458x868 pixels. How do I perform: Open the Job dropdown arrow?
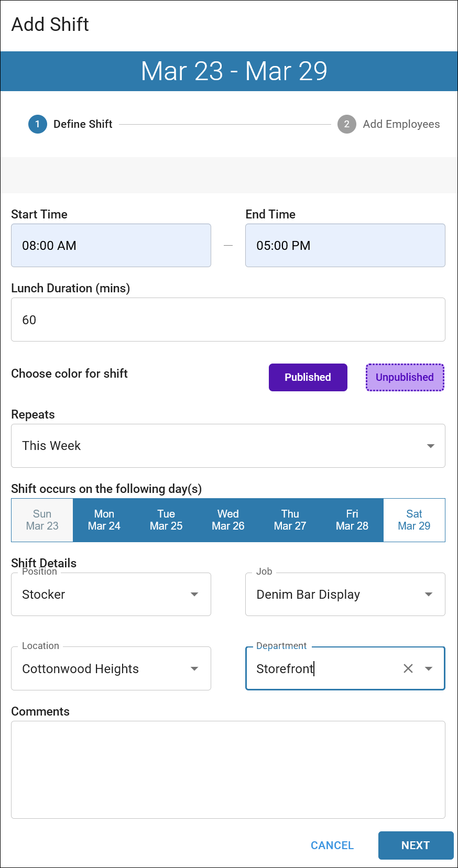pyautogui.click(x=429, y=595)
